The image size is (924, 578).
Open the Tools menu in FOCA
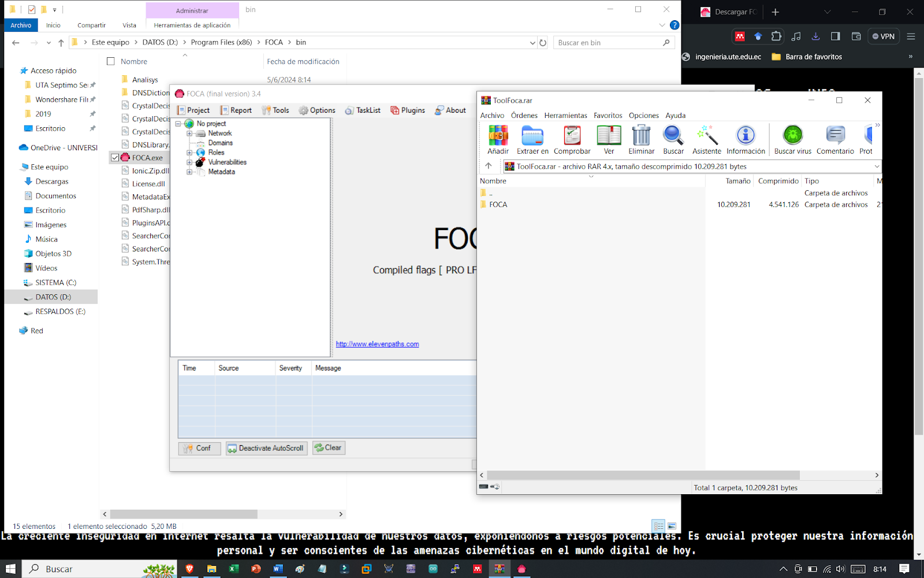pyautogui.click(x=275, y=110)
